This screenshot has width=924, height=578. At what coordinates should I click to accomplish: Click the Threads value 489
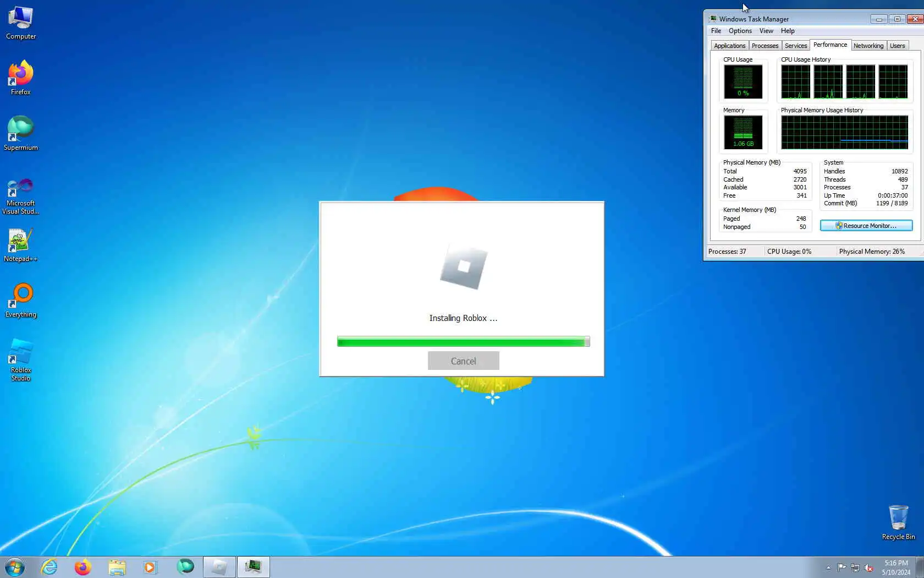point(903,179)
